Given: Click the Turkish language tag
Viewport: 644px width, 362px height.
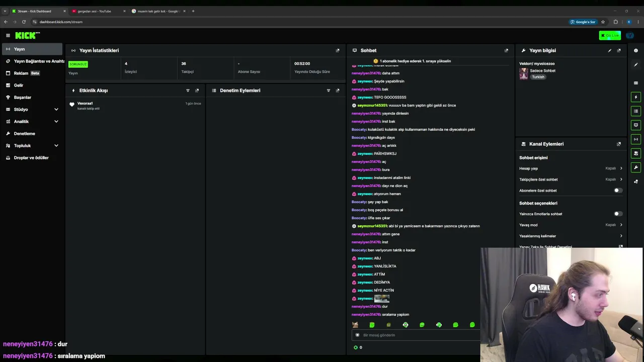Looking at the screenshot, I should click(x=538, y=77).
